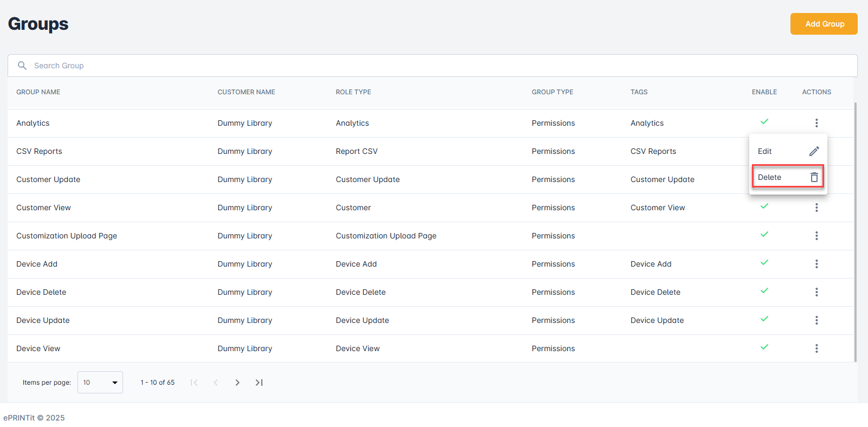868x427 pixels.
Task: Jump to the last page of groups
Action: (259, 383)
